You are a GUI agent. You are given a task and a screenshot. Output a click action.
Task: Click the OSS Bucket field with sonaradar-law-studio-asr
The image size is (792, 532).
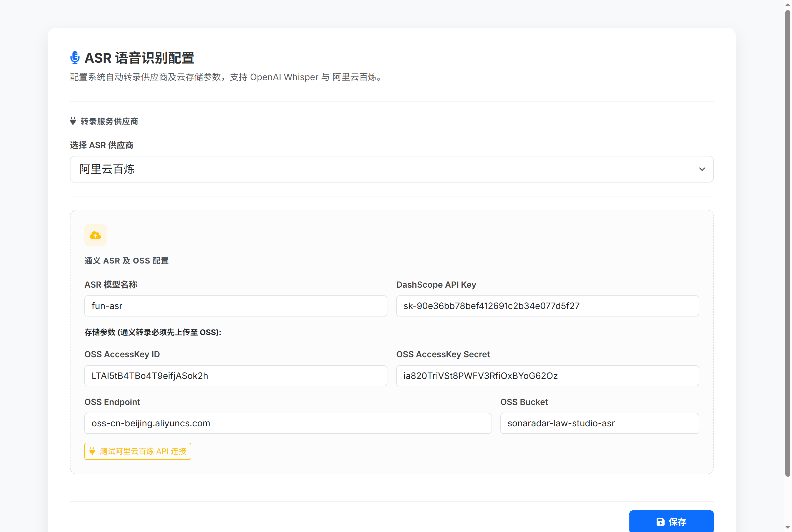point(599,423)
